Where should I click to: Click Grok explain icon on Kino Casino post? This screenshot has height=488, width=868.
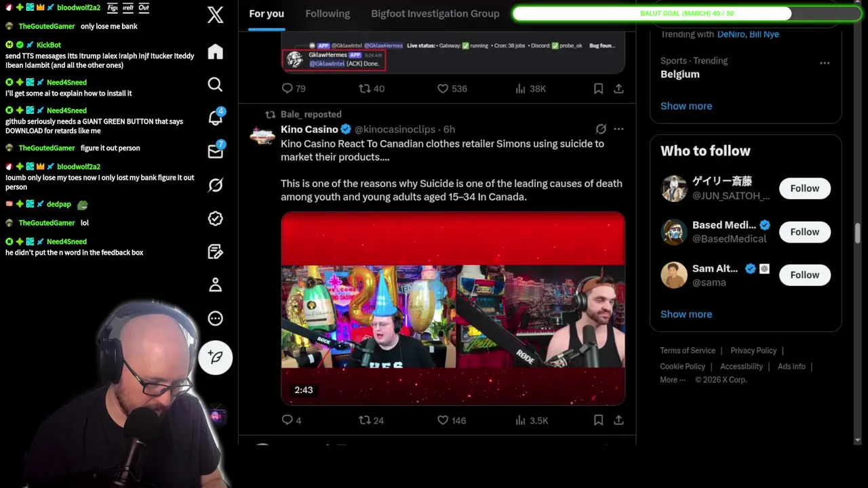(x=601, y=129)
